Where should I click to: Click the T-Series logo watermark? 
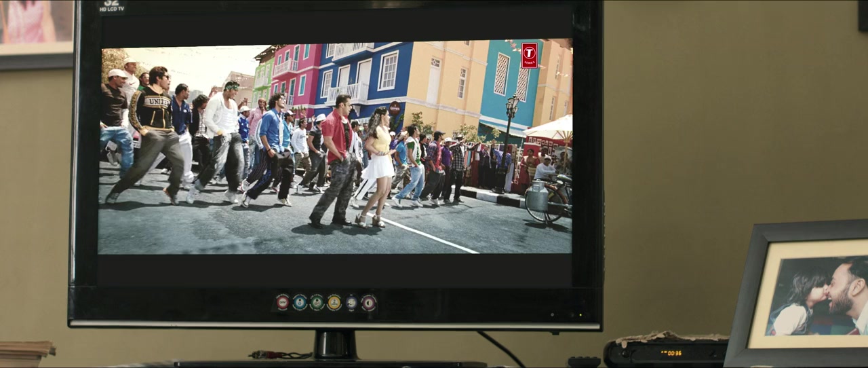(529, 55)
